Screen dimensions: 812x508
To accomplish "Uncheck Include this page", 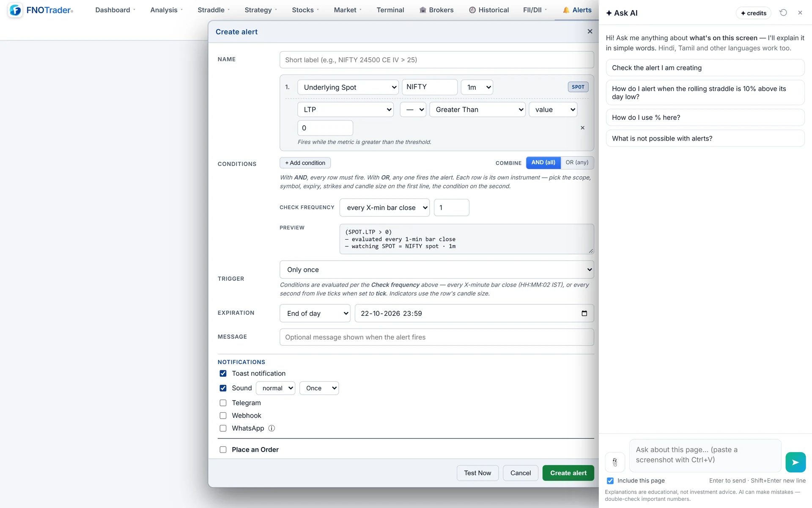I will pyautogui.click(x=610, y=481).
